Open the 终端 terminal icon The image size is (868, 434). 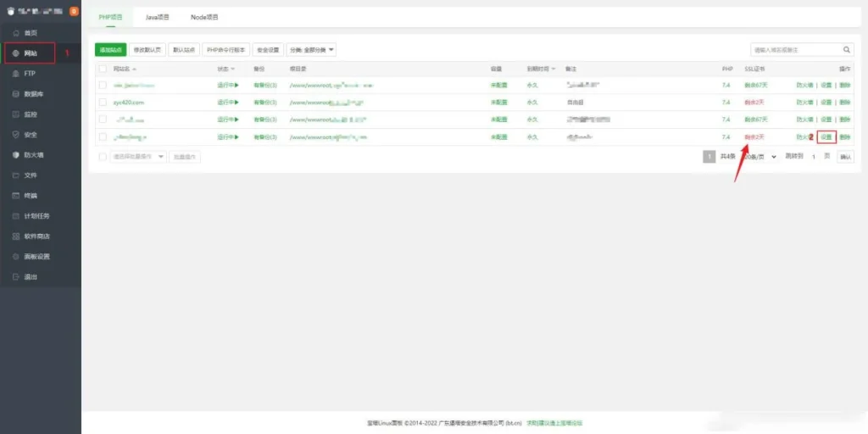click(x=16, y=196)
